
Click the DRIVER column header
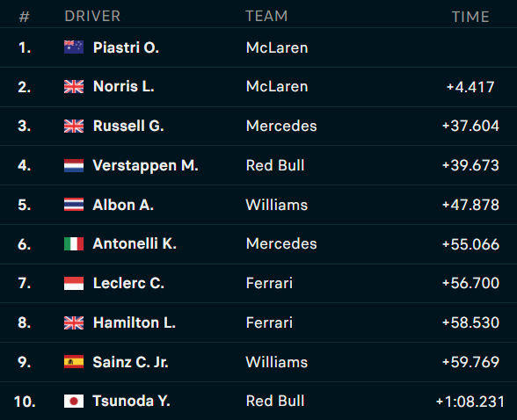[x=92, y=16]
